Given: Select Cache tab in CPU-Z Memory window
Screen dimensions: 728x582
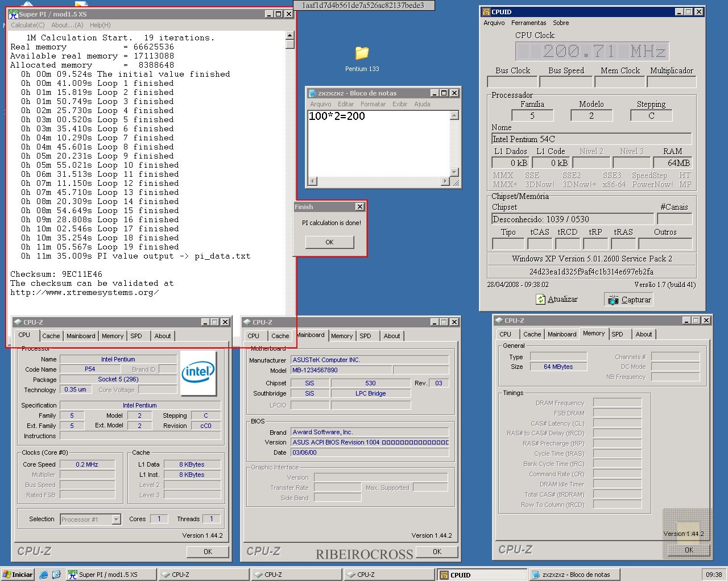Looking at the screenshot, I should click(x=532, y=334).
